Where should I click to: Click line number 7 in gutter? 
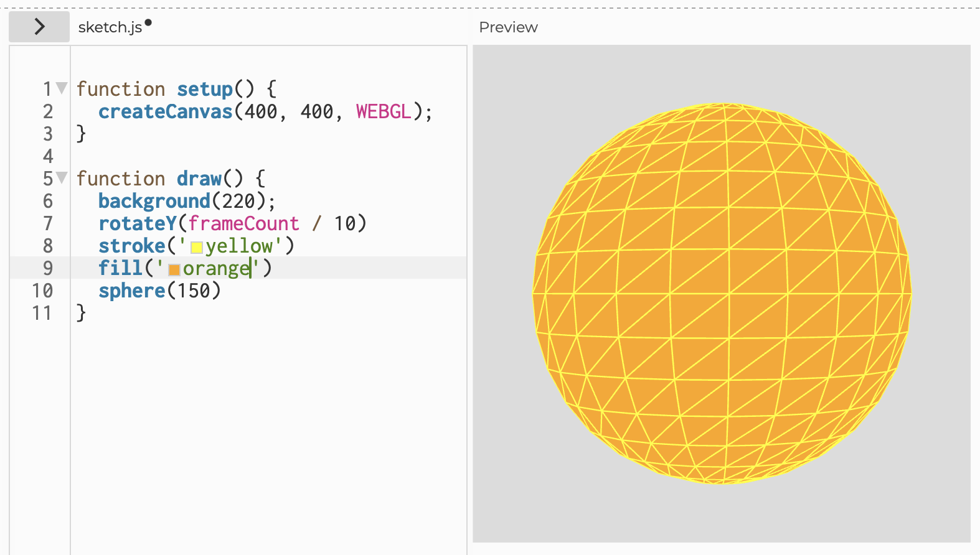(48, 223)
